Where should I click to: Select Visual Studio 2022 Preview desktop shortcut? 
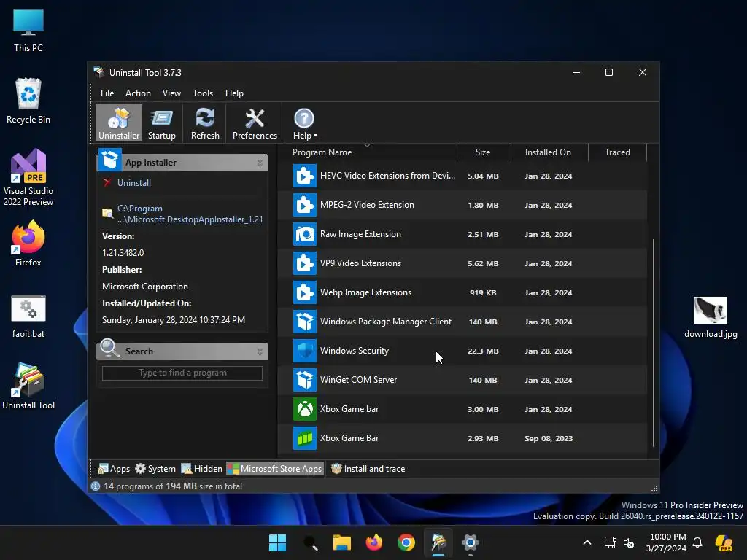tap(28, 178)
